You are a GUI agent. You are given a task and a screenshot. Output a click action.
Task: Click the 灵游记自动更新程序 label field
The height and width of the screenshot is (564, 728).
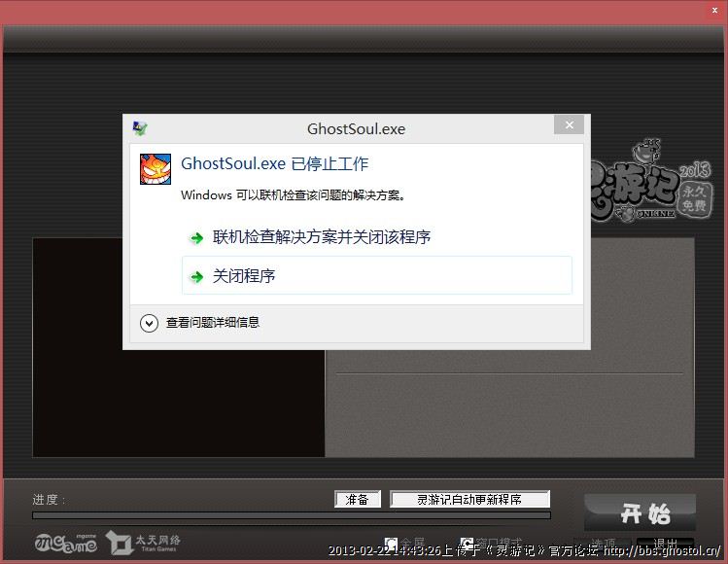tap(469, 499)
